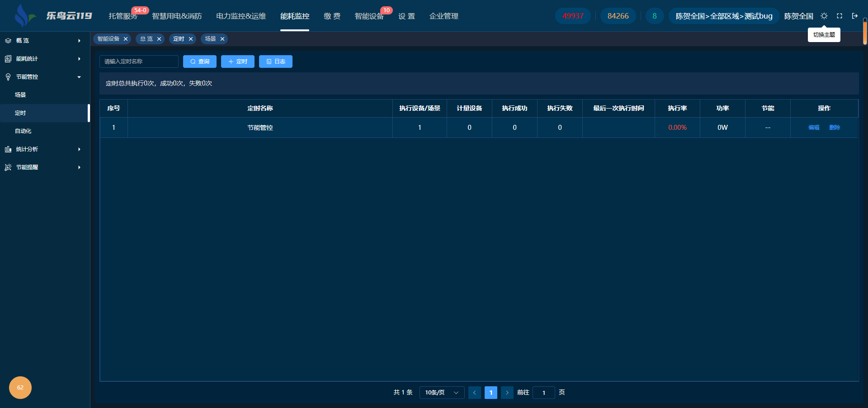Click the 日志 log button
Viewport: 868px width, 408px height.
coord(276,62)
